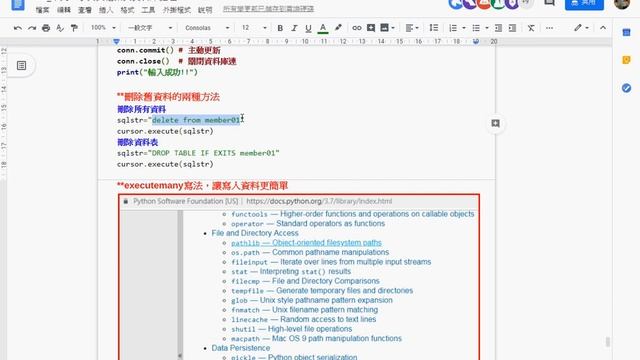This screenshot has width=640, height=360.
Task: Open the fifth item in the menu bar
Action: point(127,9)
